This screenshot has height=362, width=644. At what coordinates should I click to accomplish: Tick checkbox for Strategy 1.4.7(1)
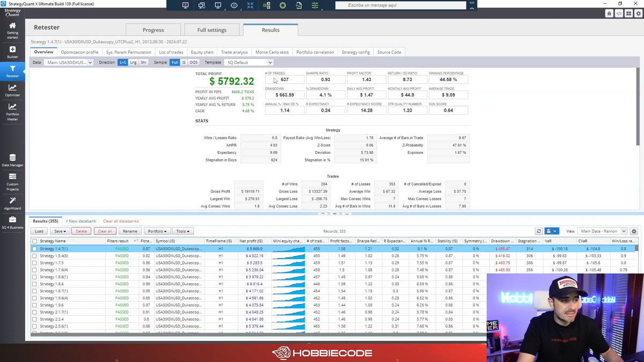[x=35, y=249]
